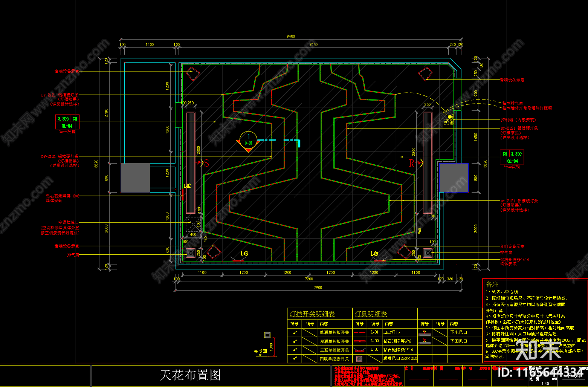Viewport: 588px width, 387px height.
Task: Click the note about 风口均油黑色漆处理
Action: [521, 334]
